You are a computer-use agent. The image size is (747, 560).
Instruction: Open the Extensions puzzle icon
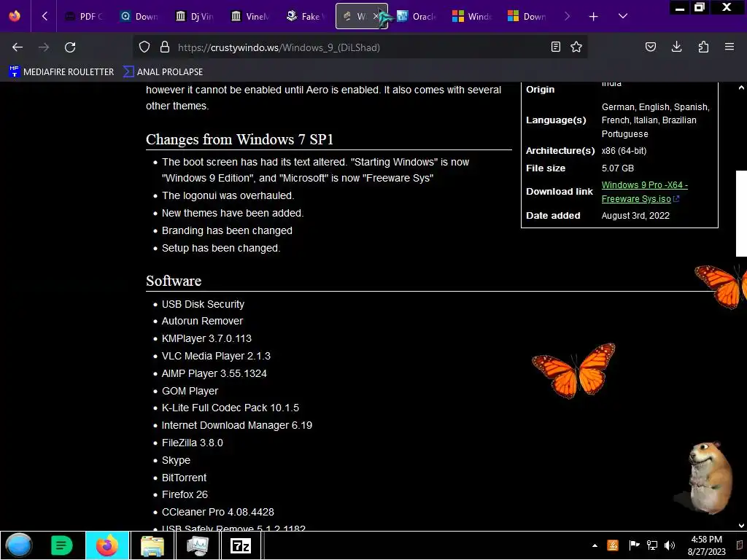click(703, 47)
